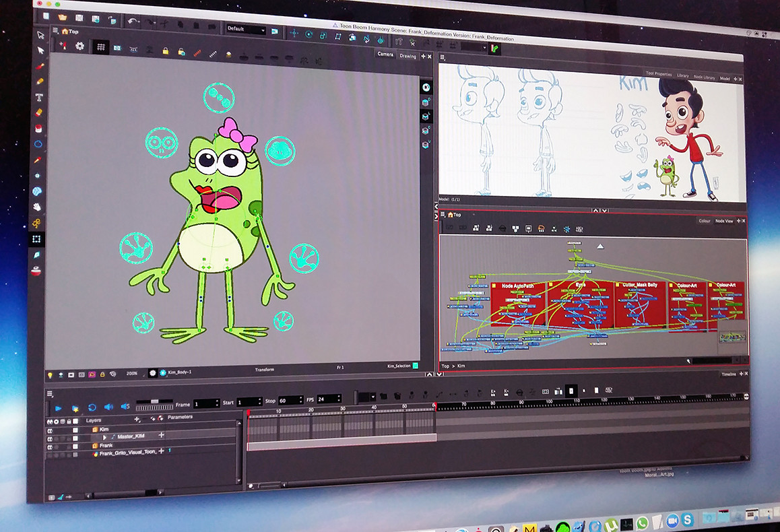Click the orange-highlighted icon in Node View toolbar
780x532 pixels.
click(x=542, y=229)
